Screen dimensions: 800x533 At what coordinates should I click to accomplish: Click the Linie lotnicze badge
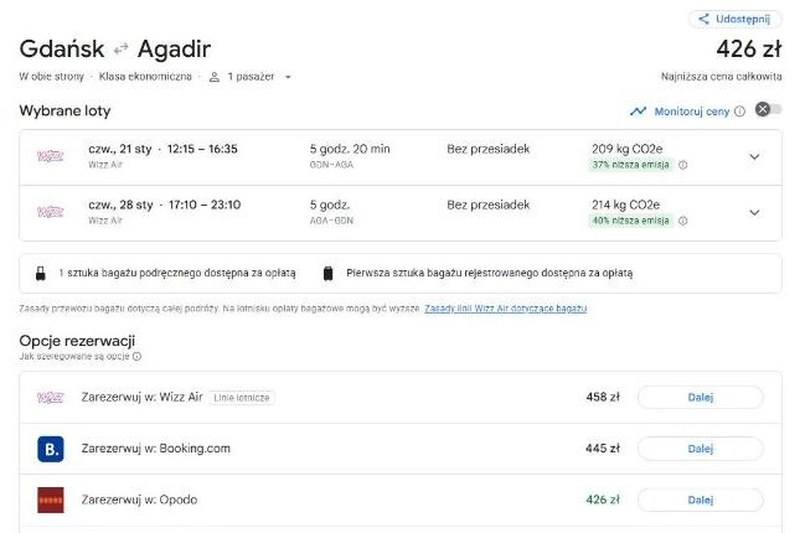click(241, 398)
